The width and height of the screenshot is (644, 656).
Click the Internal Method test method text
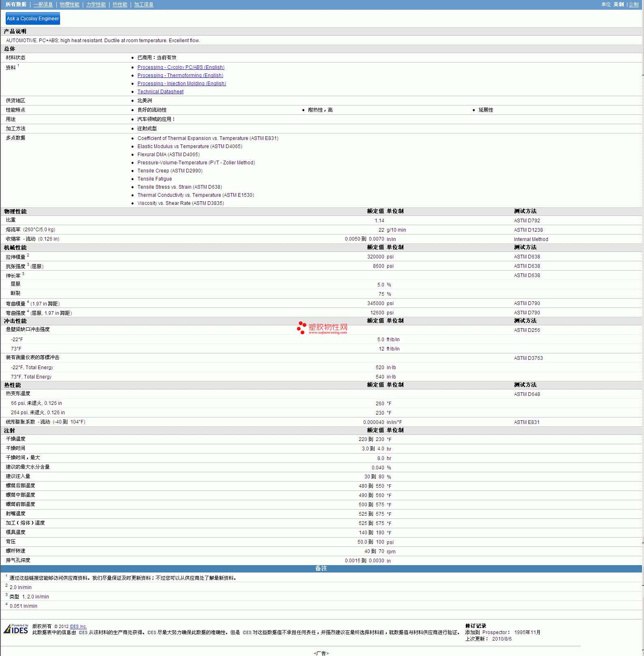(531, 239)
